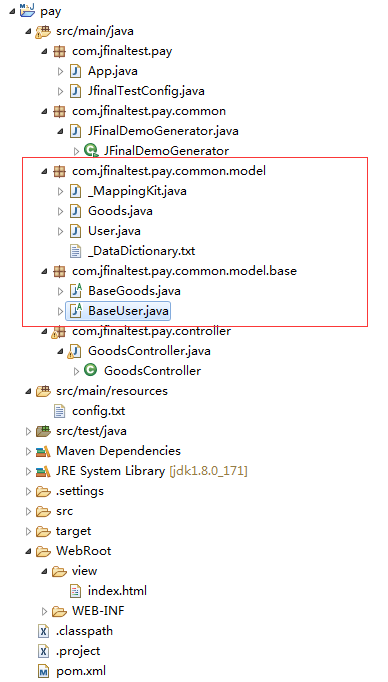Select the JfinalTestConfig.java file name
This screenshot has height=682, width=388.
(146, 91)
